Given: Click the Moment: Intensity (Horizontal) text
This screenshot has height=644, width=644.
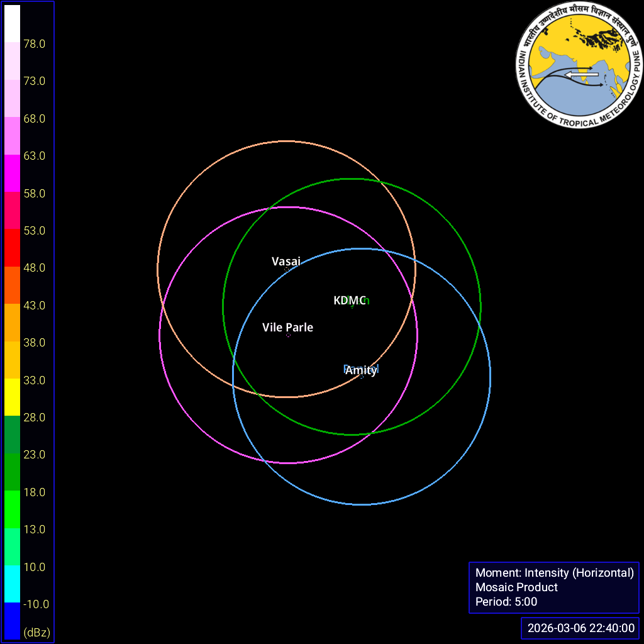Looking at the screenshot, I should coord(554,572).
